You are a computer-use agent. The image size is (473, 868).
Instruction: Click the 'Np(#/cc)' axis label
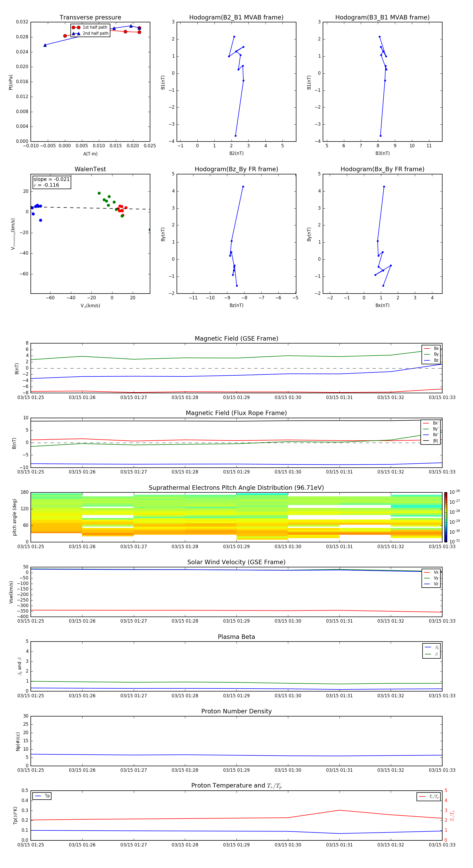pyautogui.click(x=18, y=741)
